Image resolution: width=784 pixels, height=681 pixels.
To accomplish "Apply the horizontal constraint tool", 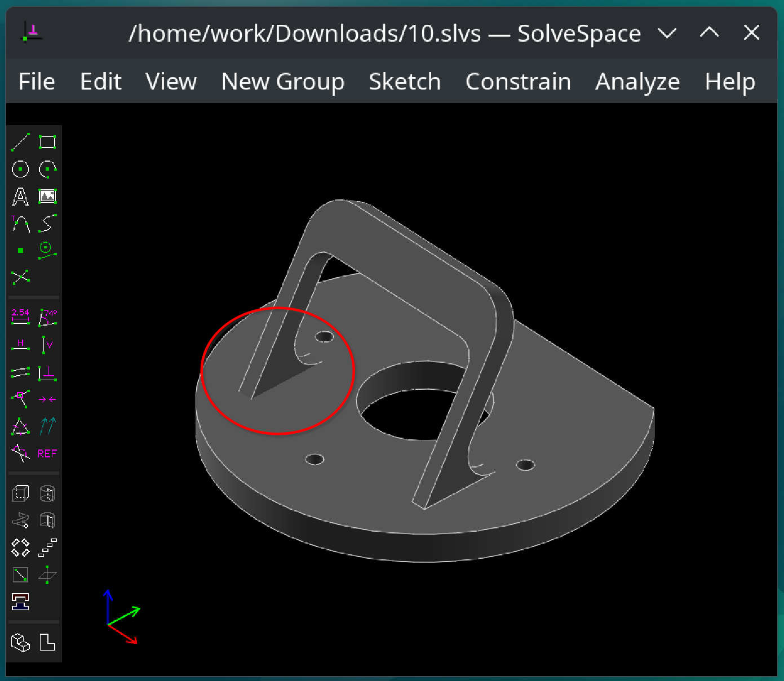I will (20, 345).
